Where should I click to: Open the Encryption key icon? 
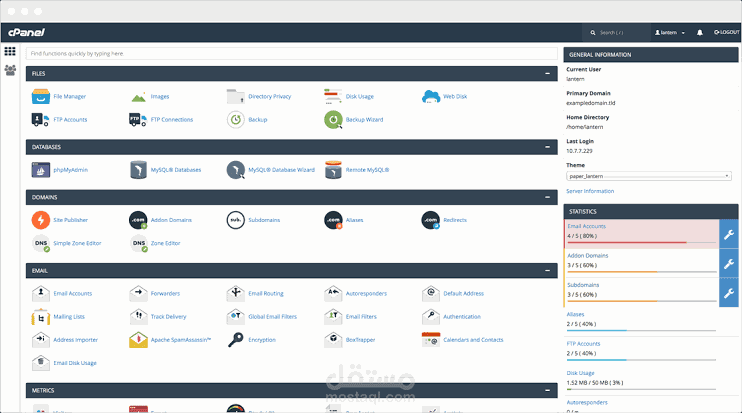[236, 340]
